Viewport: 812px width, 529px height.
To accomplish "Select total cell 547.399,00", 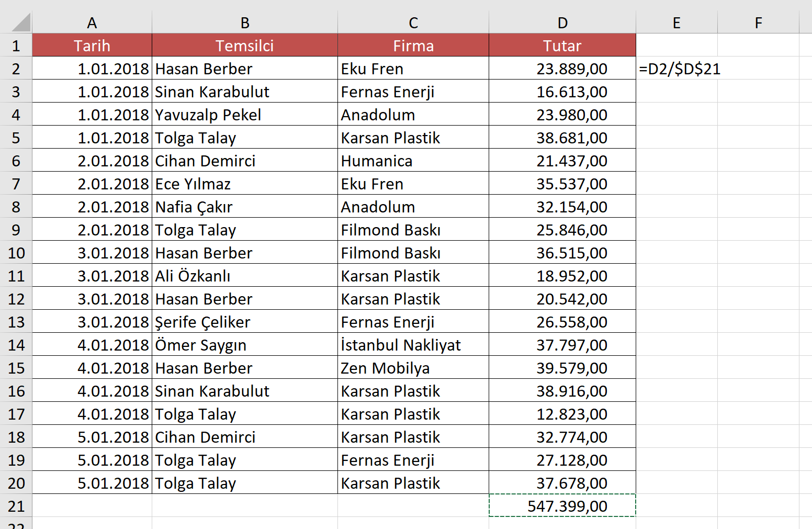I will point(562,506).
